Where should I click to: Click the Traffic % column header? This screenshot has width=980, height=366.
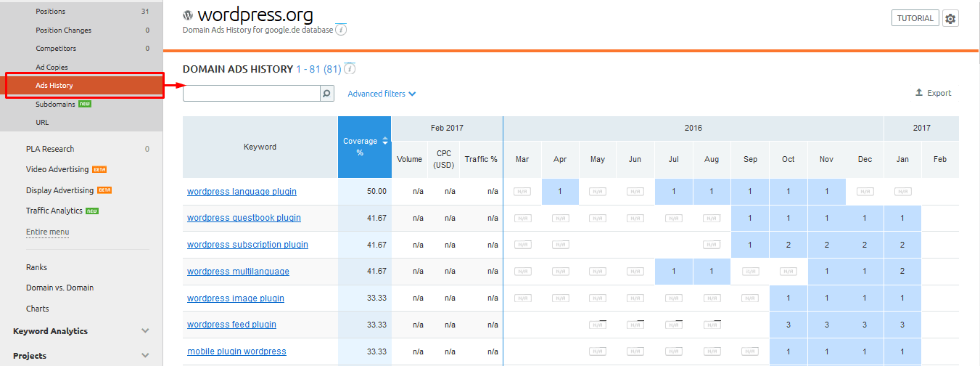click(482, 159)
